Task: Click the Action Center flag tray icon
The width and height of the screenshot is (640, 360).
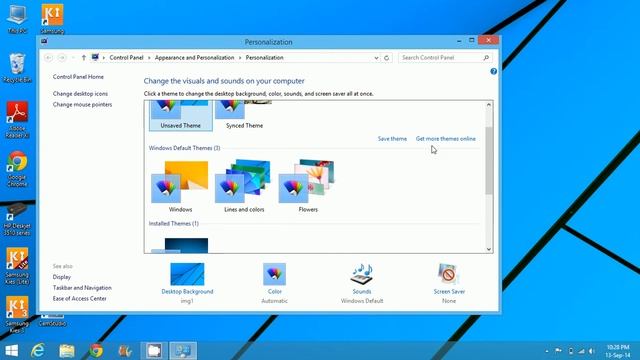Action: pyautogui.click(x=558, y=351)
